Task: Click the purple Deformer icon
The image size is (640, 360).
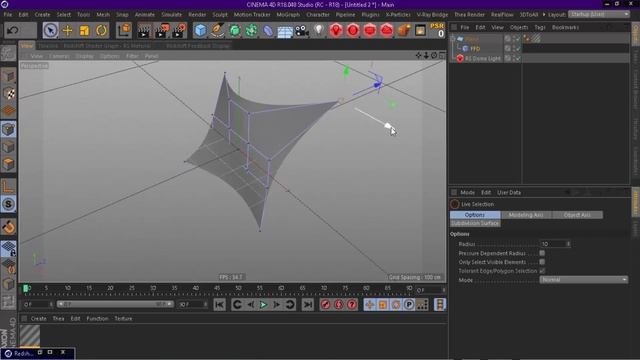Action: pyautogui.click(x=268, y=30)
